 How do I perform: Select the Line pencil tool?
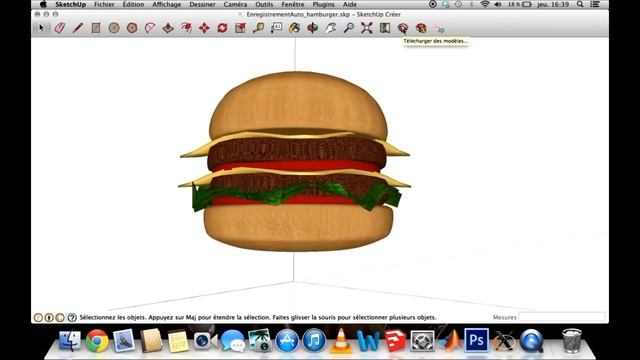[x=78, y=28]
